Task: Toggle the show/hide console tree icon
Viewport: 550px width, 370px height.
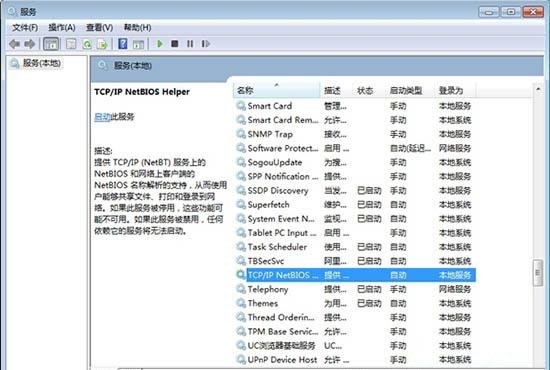Action: [x=51, y=44]
